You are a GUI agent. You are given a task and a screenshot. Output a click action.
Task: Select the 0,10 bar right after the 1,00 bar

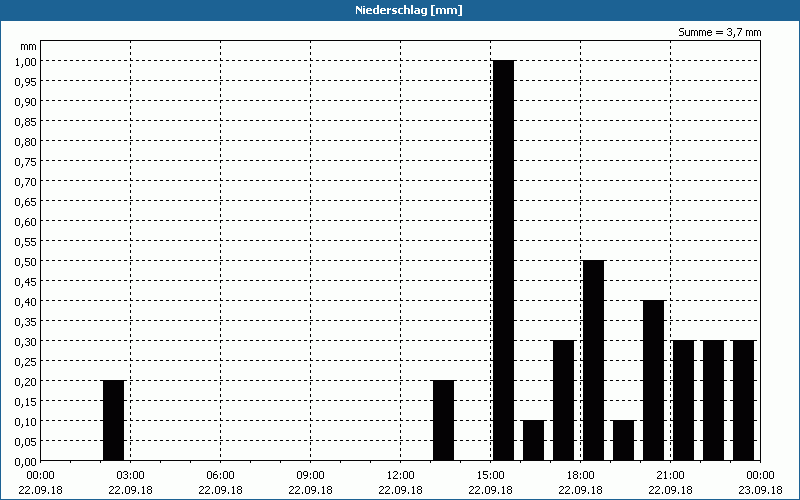pyautogui.click(x=534, y=441)
